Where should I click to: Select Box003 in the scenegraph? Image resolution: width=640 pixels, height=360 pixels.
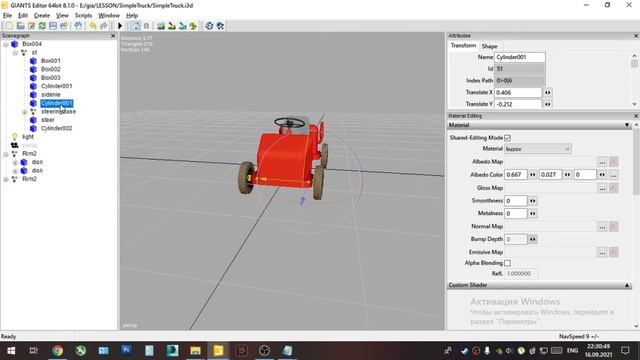[51, 78]
